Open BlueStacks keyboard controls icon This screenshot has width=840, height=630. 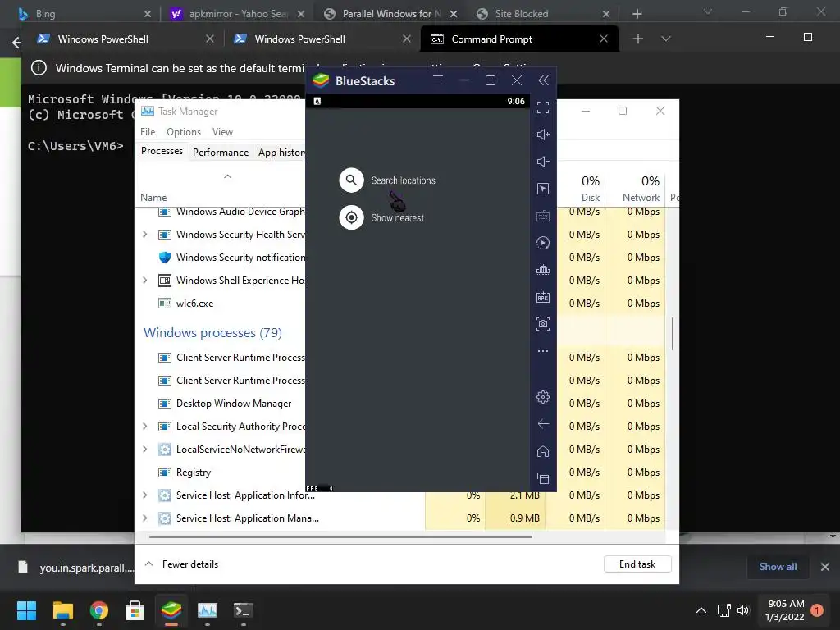pyautogui.click(x=543, y=216)
